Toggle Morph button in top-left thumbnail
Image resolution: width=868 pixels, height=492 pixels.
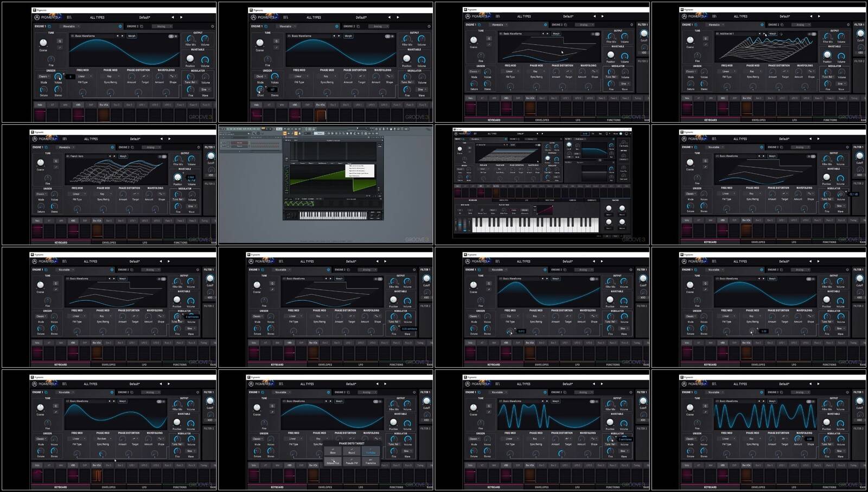coord(132,36)
